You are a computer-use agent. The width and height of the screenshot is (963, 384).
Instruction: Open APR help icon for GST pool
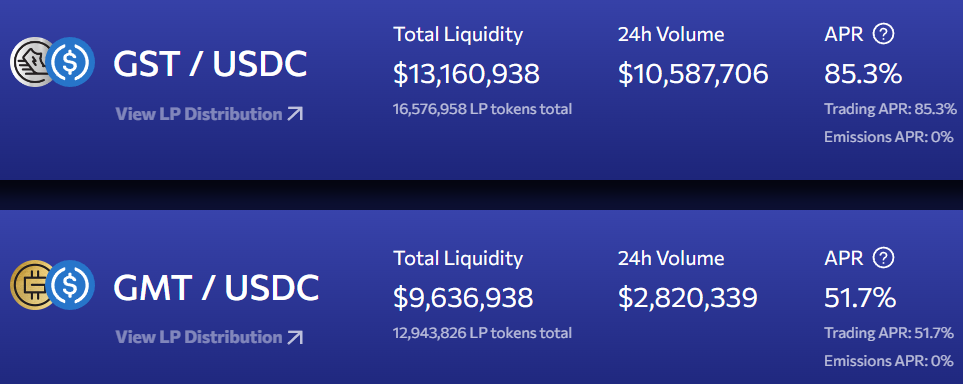(x=883, y=34)
